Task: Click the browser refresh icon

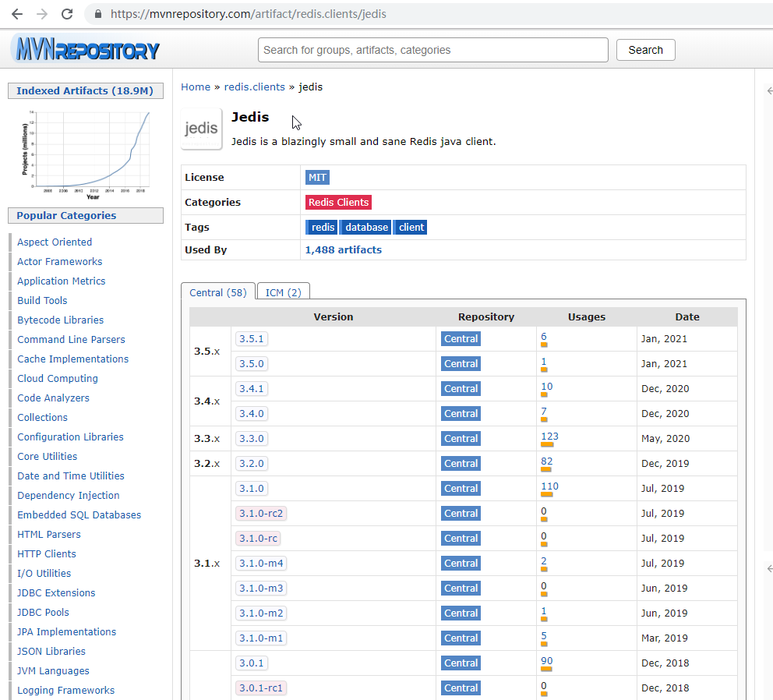Action: (69, 13)
